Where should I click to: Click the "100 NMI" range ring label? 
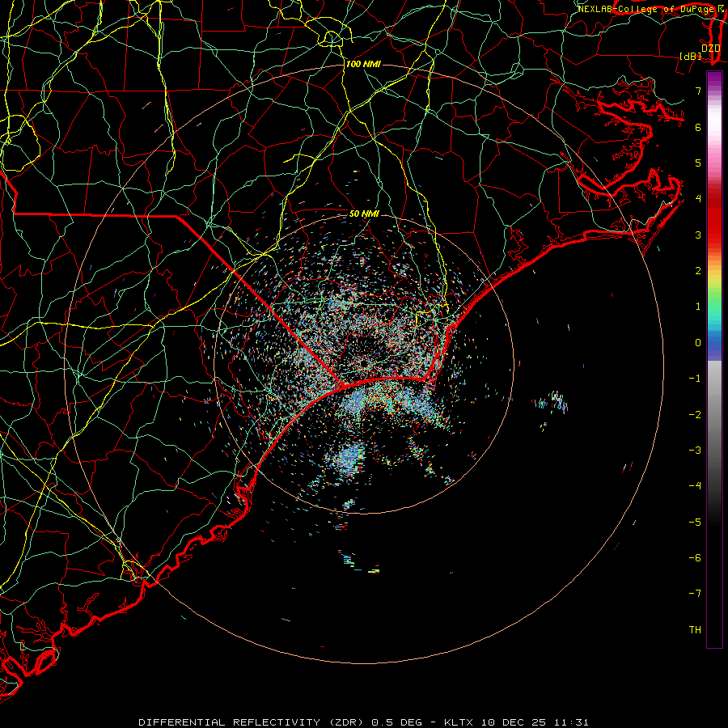363,64
